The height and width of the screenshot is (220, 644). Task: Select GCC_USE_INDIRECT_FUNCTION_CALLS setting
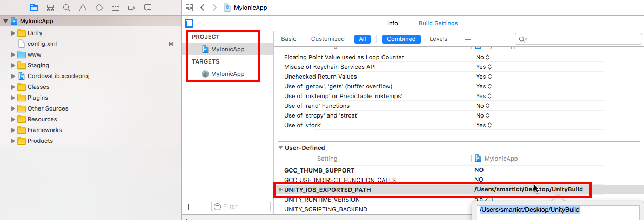(x=340, y=180)
